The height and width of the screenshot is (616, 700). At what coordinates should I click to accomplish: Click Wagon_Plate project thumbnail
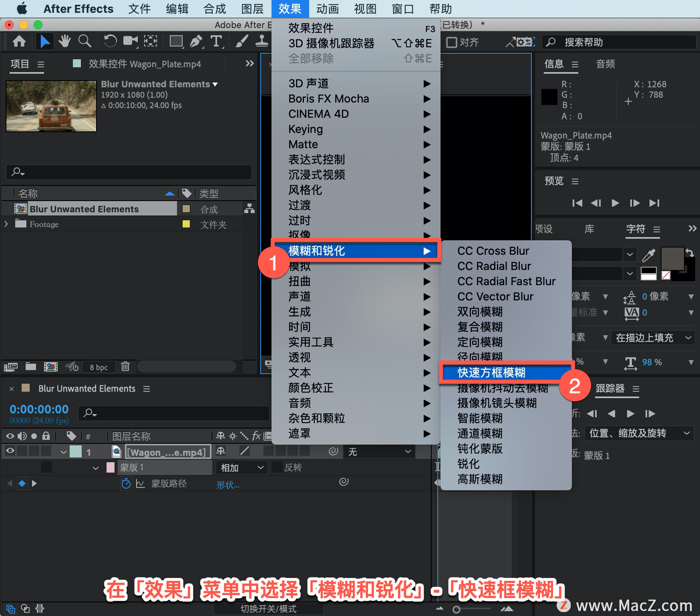pos(51,106)
